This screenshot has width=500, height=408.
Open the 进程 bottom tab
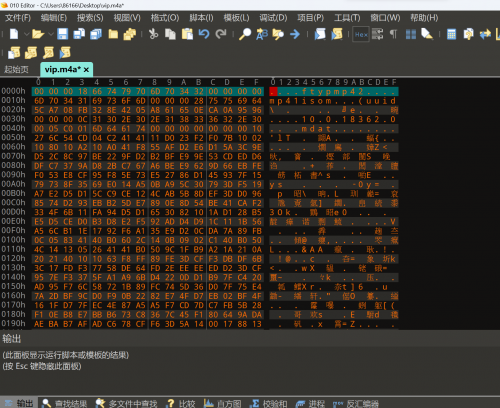tap(310, 403)
